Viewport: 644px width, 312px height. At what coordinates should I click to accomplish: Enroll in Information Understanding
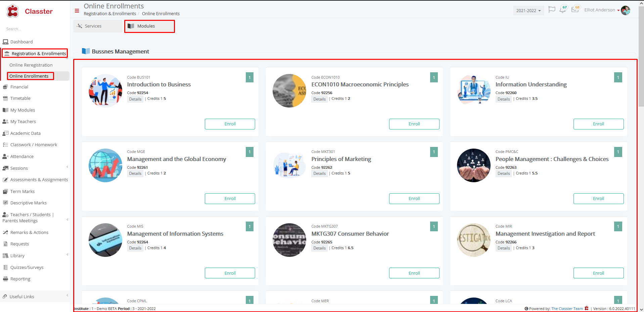(x=598, y=124)
